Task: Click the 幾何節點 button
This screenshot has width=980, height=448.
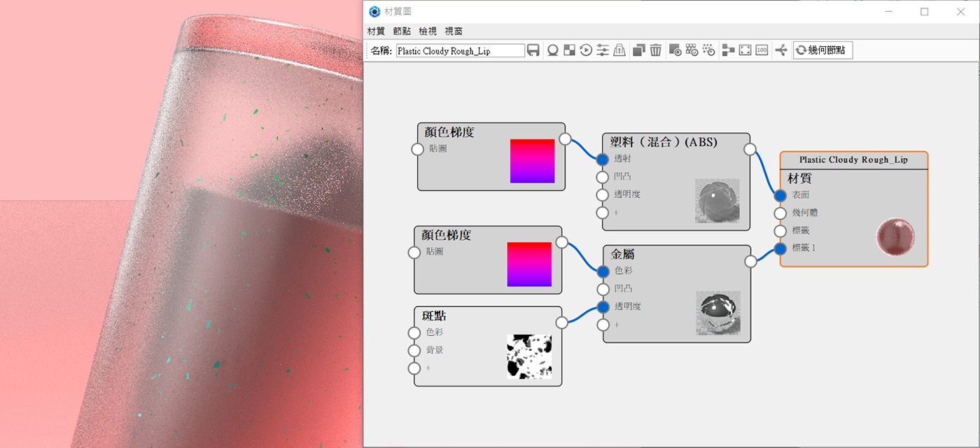Action: coord(823,50)
